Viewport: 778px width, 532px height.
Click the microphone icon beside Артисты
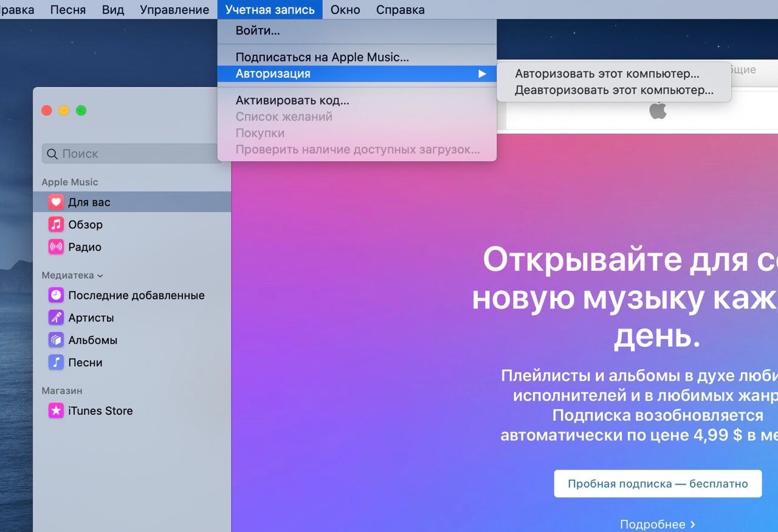pyautogui.click(x=56, y=318)
